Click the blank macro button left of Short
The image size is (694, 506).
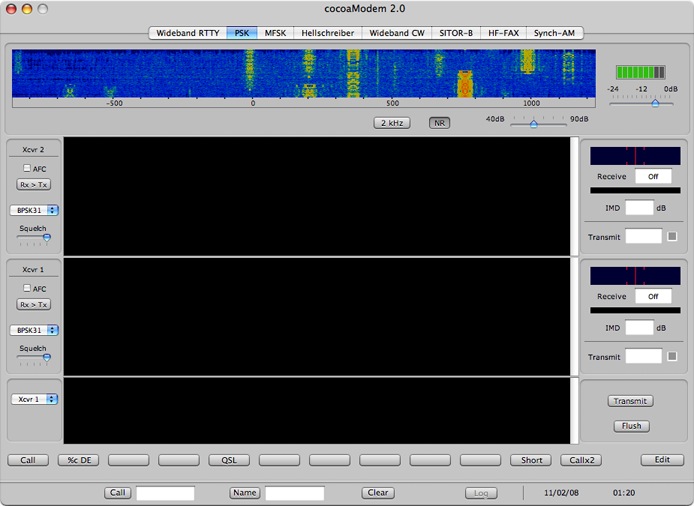(x=481, y=460)
